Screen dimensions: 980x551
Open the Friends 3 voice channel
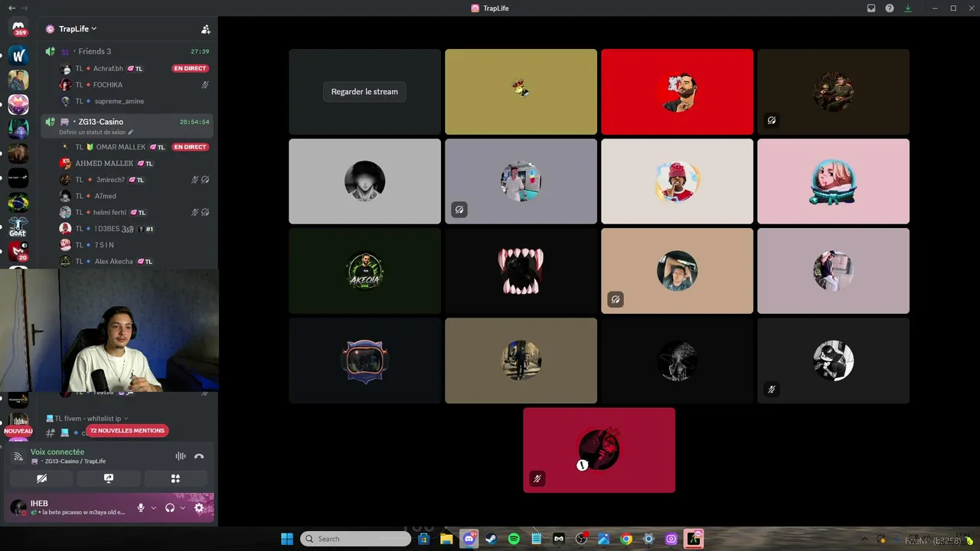tap(127, 51)
